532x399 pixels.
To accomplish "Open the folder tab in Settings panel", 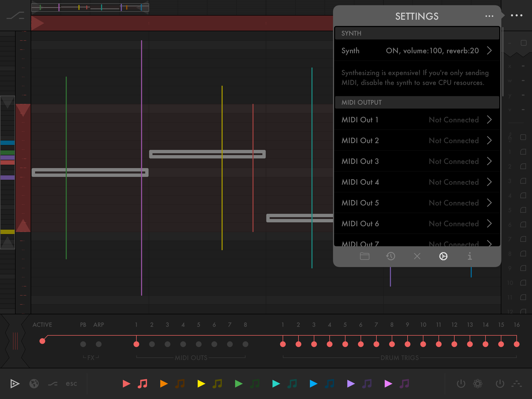I will point(365,256).
